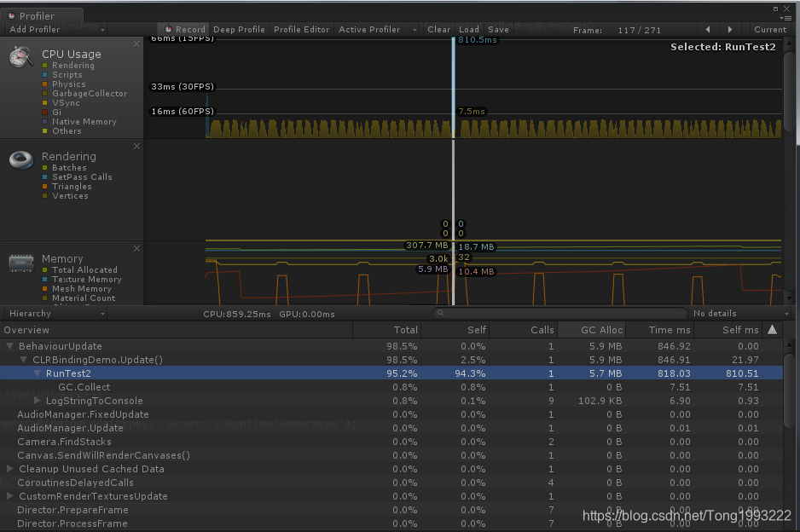Screen dimensions: 800x532
Task: Click the Load button
Action: [469, 30]
